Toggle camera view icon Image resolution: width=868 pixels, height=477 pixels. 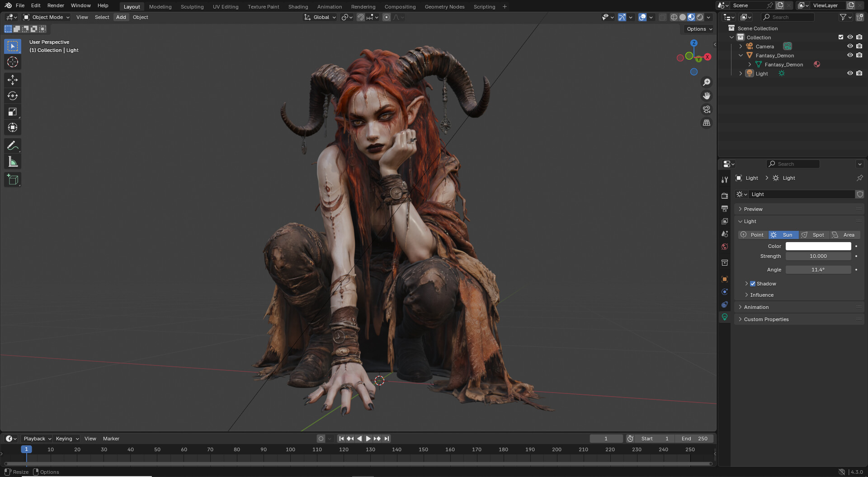[707, 109]
